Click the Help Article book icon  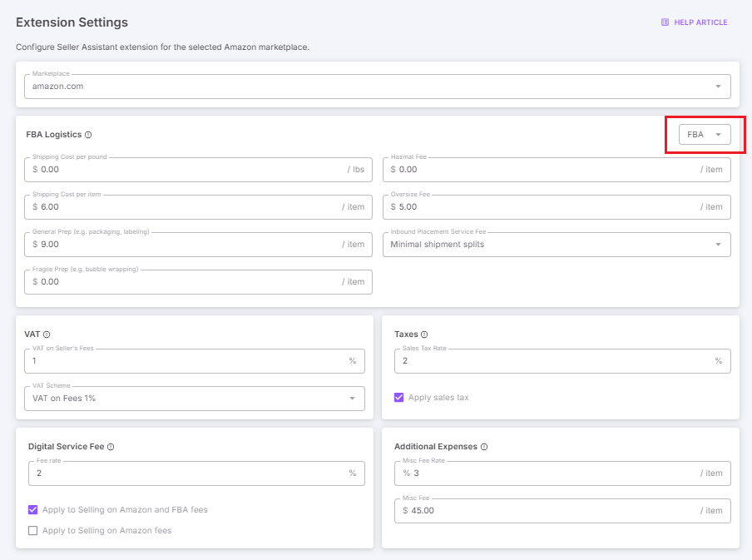click(x=665, y=22)
